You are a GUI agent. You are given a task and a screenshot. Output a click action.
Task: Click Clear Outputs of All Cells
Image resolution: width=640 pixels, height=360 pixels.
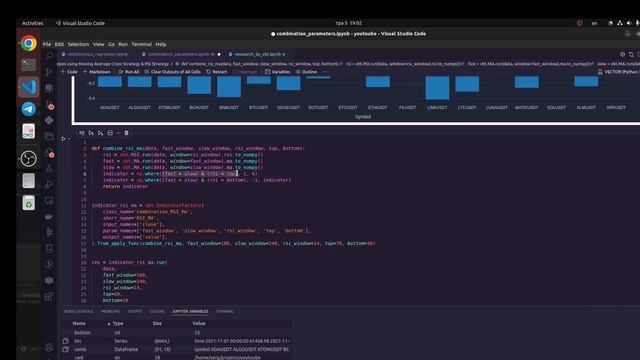[173, 72]
